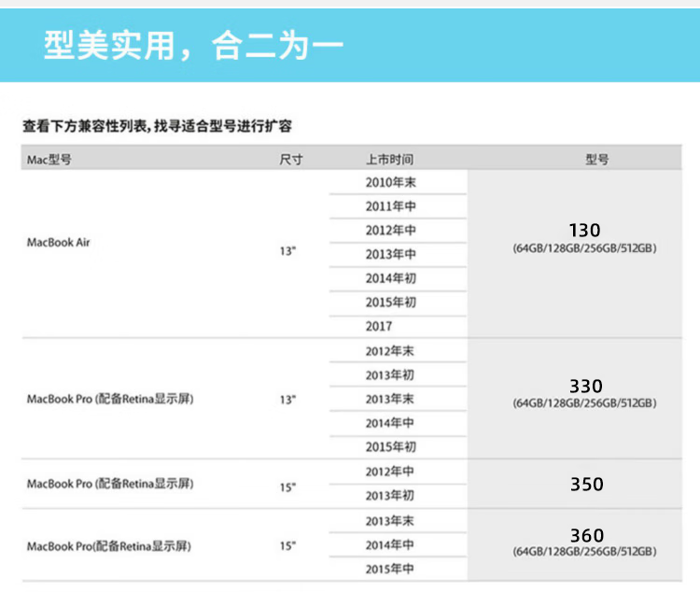Screen dimensions: 700x592
Task: Click model number 350
Action: (586, 485)
